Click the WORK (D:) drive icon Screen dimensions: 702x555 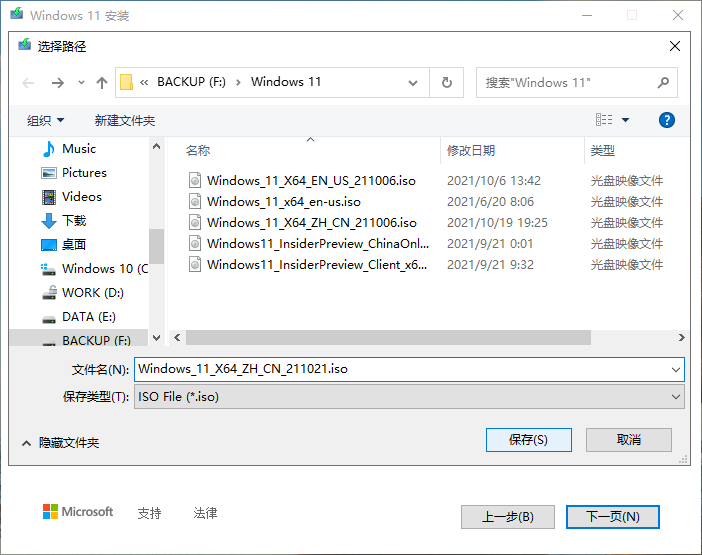pos(49,293)
